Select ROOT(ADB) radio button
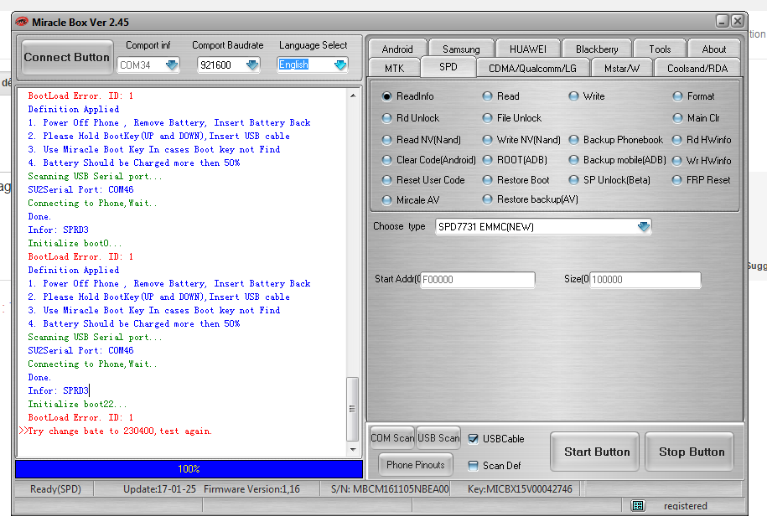The width and height of the screenshot is (767, 532). point(487,160)
